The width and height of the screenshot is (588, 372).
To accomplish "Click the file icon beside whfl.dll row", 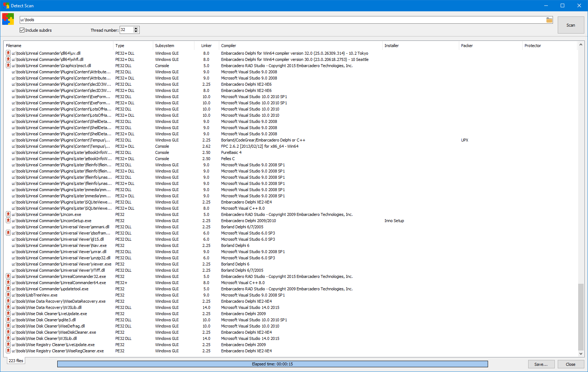I will click(x=8, y=59).
